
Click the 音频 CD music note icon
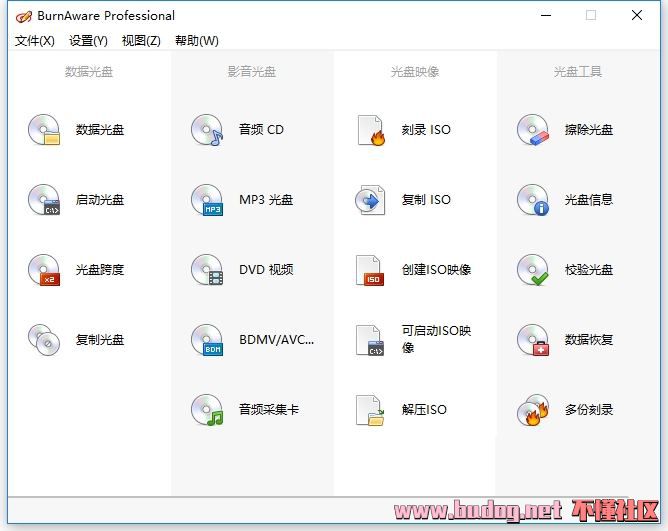pos(207,130)
